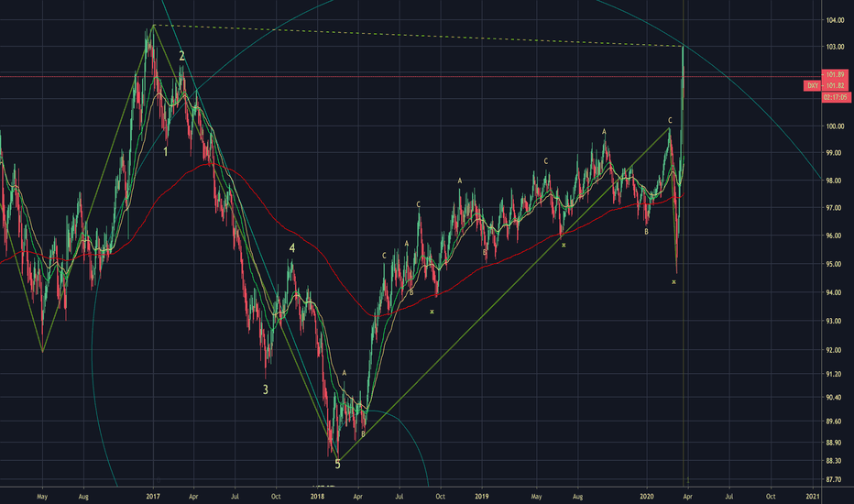
Task: Click the 94.00 price scale value
Action: [x=834, y=292]
